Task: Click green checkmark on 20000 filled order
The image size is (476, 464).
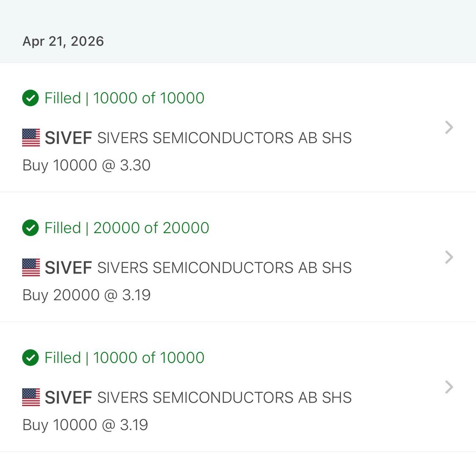Action: click(31, 228)
